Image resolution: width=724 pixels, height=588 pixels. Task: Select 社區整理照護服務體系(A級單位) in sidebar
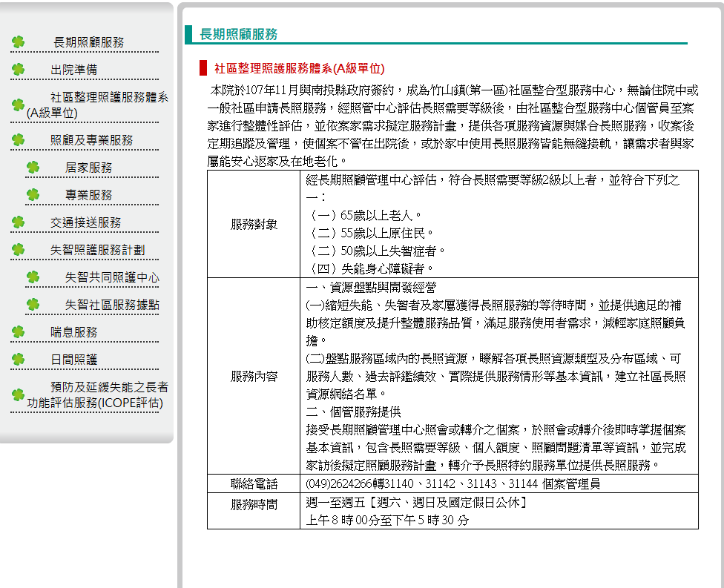(97, 105)
